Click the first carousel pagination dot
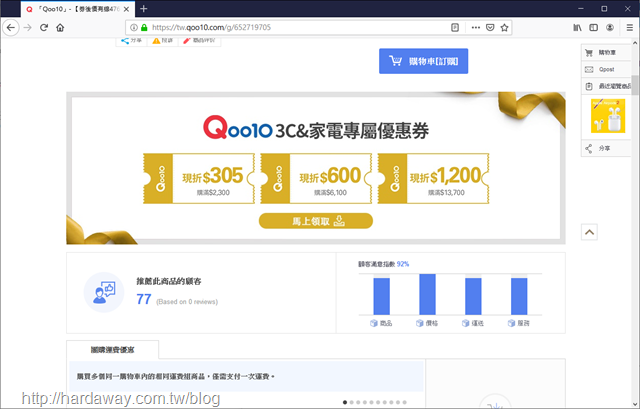 click(x=345, y=402)
